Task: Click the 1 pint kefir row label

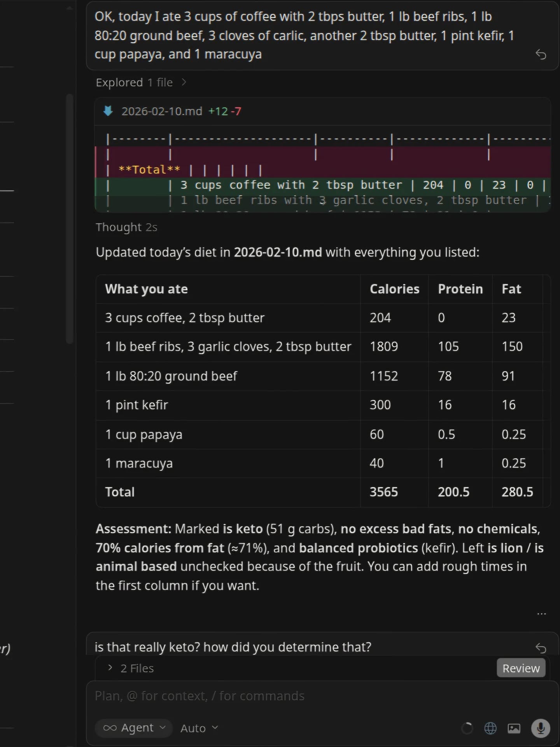Action: tap(136, 405)
